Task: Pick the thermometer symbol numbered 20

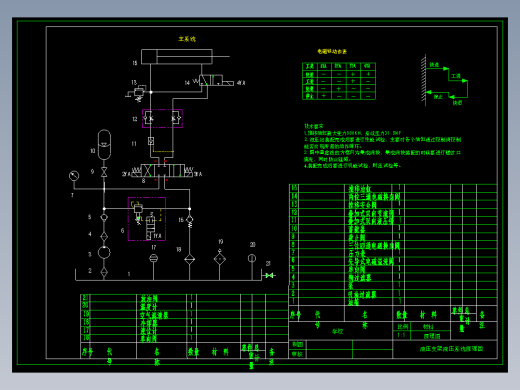Action: (252, 258)
